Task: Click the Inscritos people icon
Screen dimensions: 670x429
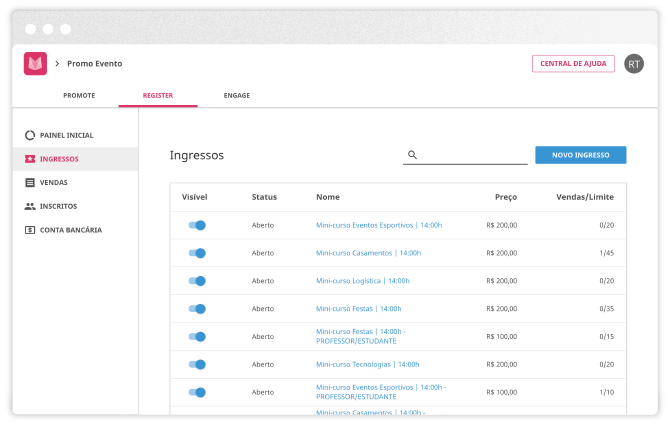Action: [30, 206]
